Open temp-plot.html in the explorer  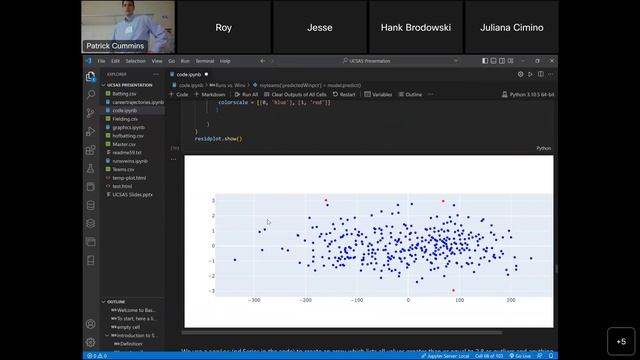coord(129,178)
